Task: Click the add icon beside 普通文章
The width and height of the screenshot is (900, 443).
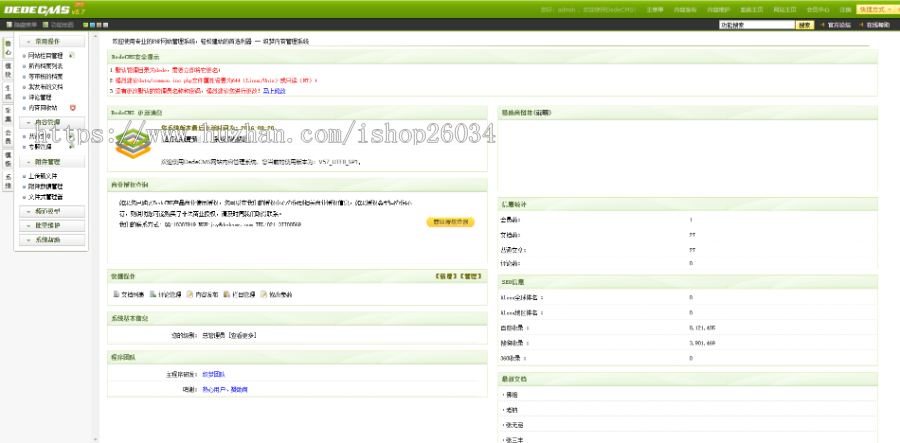Action: 71,136
